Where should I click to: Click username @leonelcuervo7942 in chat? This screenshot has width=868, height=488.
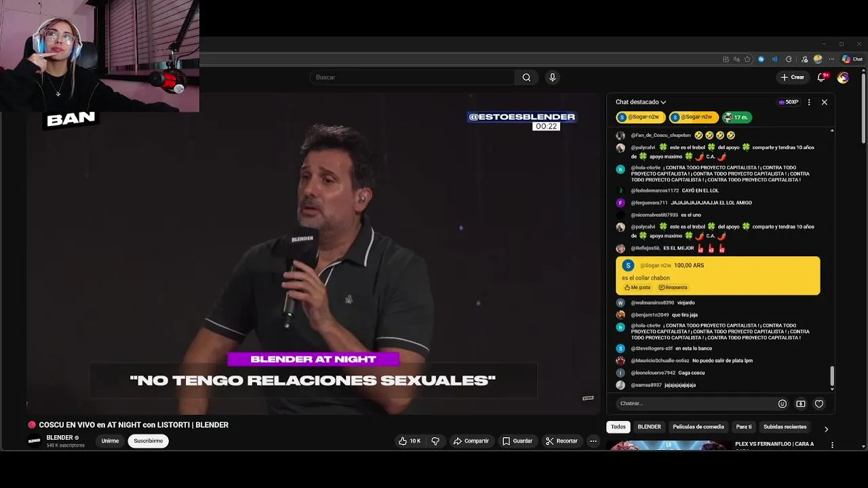tap(653, 373)
